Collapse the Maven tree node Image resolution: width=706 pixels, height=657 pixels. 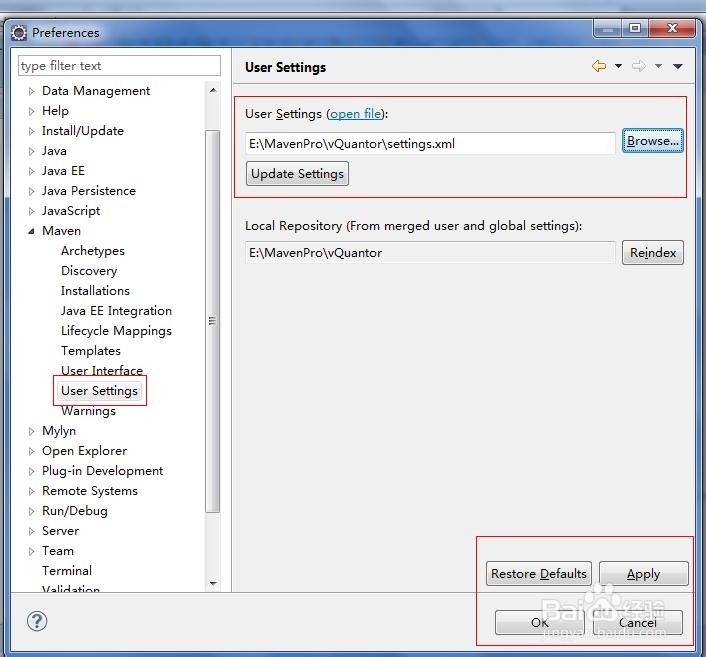coord(31,231)
